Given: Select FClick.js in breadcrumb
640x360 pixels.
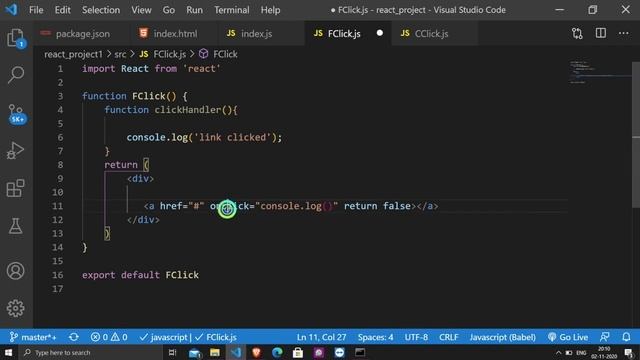Looking at the screenshot, I should pos(163,54).
